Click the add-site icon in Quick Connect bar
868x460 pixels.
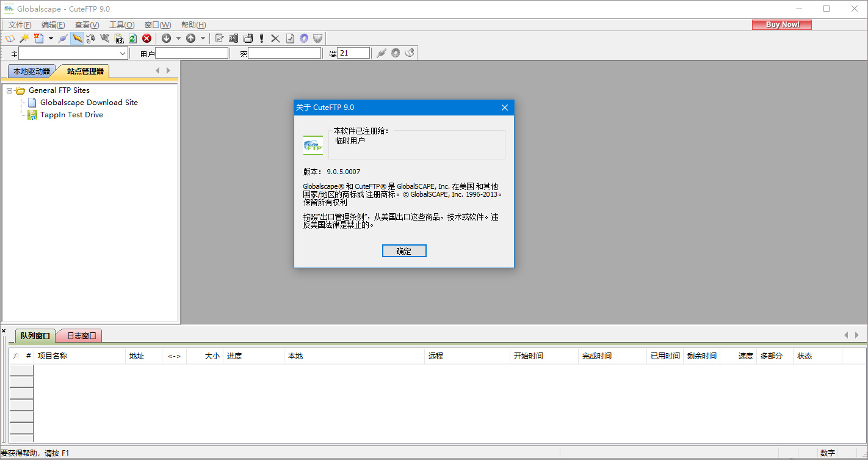click(410, 53)
